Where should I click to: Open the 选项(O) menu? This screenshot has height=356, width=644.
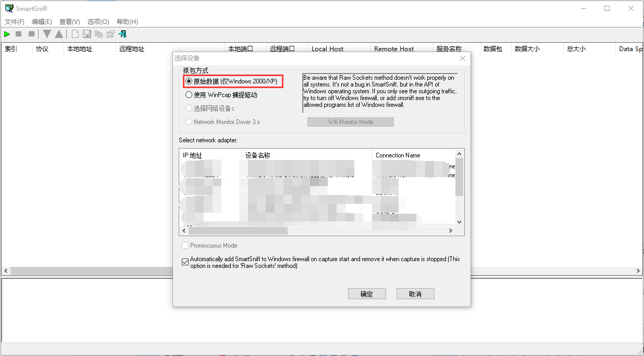[98, 22]
